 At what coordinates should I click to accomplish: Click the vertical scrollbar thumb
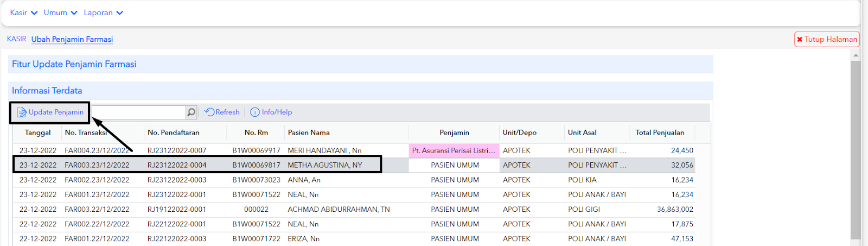(x=856, y=149)
